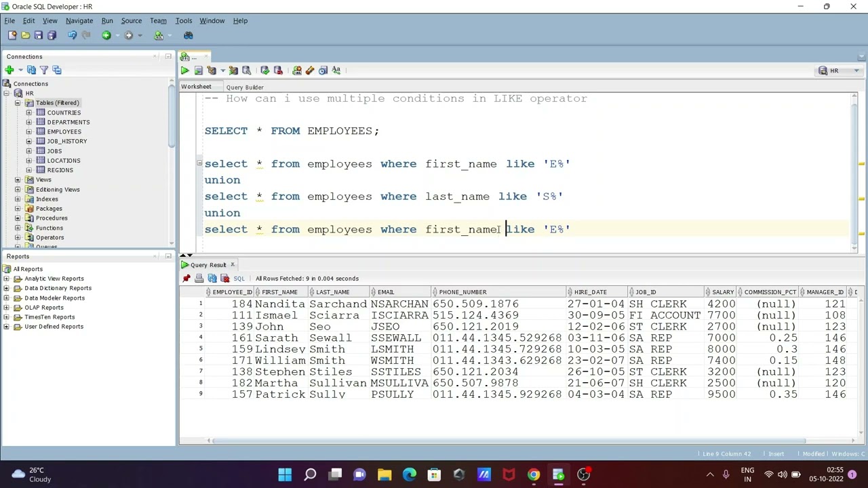Click the SQL link in Query Result toolbar
The width and height of the screenshot is (868, 488).
pyautogui.click(x=239, y=279)
